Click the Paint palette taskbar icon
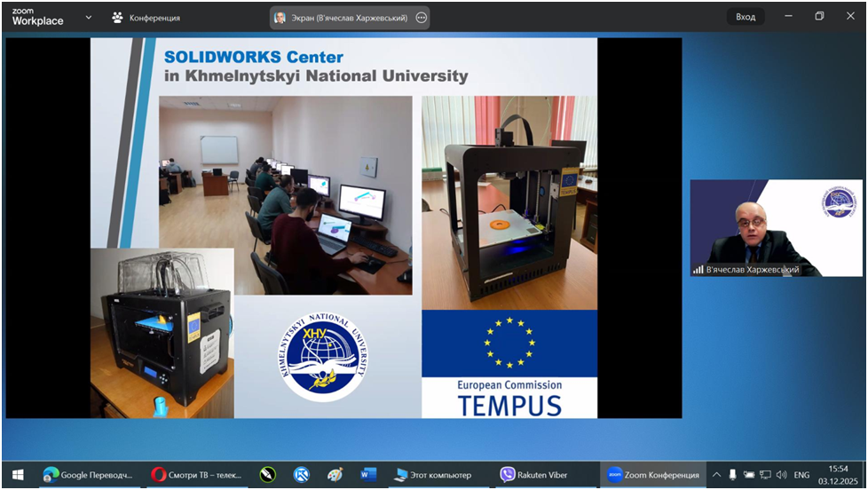The width and height of the screenshot is (868, 490). tap(335, 475)
